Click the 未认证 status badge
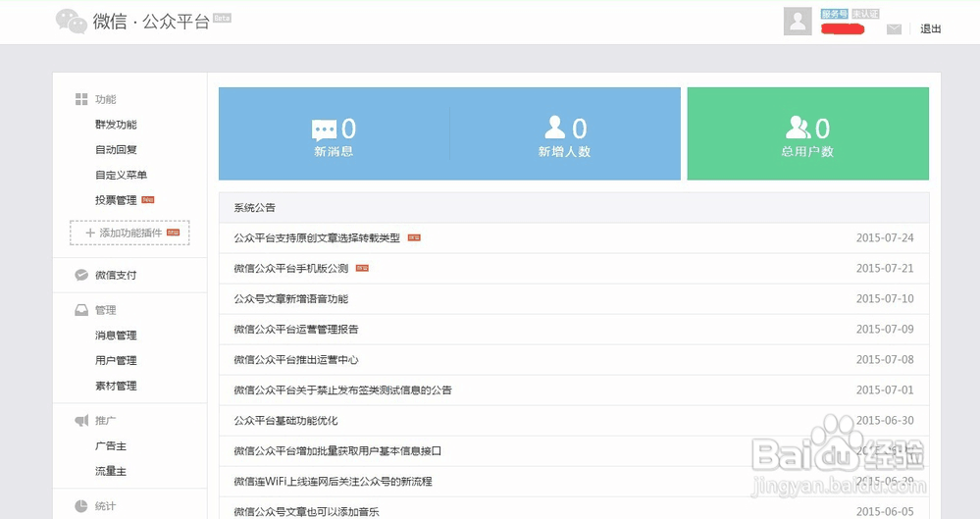Viewport: 980px width, 519px height. 865,14
